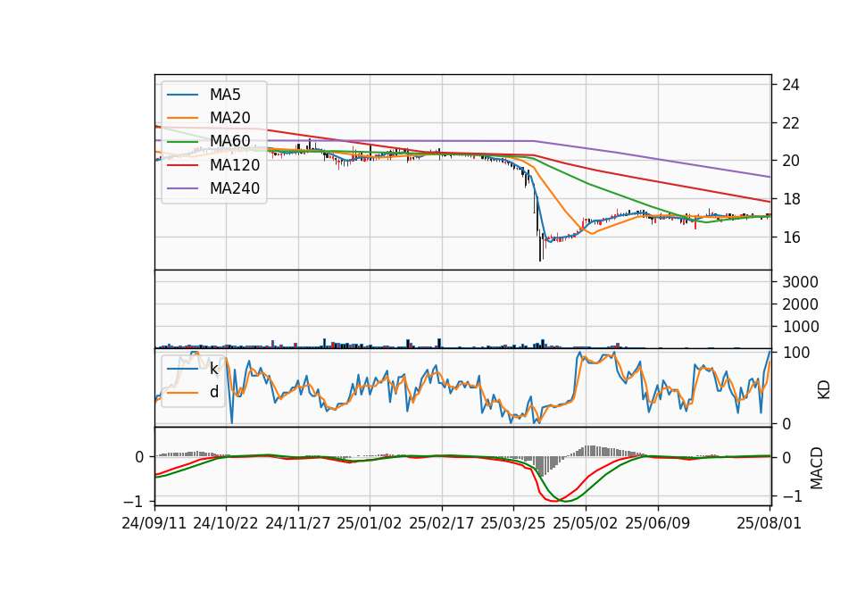857x616 pixels.
Task: Click the left MACD axis value −1
Action: point(134,501)
